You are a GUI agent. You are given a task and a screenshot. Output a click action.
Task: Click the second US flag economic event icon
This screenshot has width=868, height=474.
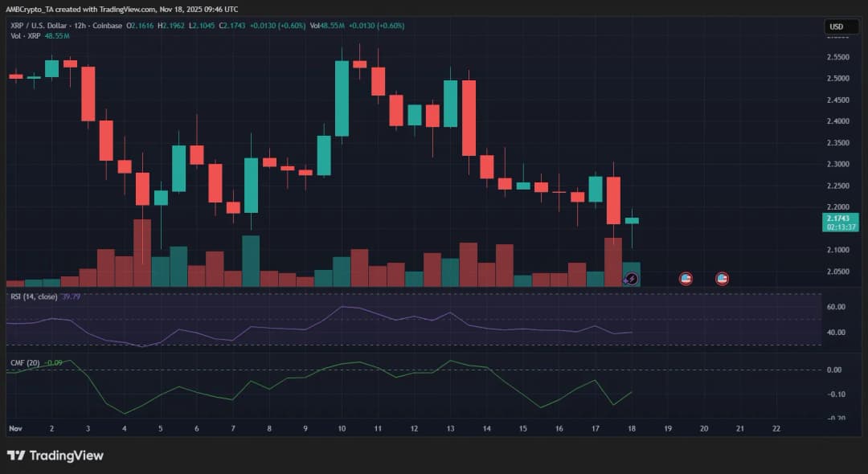[x=722, y=279]
